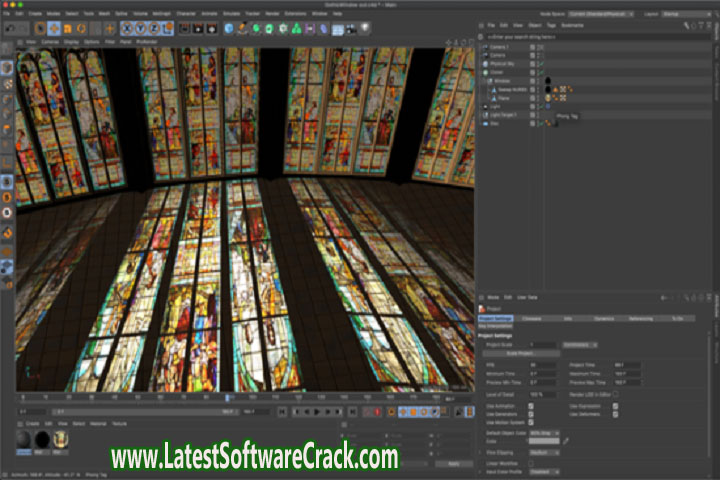This screenshot has width=720, height=480.
Task: Click the Scale Project button
Action: tap(521, 354)
